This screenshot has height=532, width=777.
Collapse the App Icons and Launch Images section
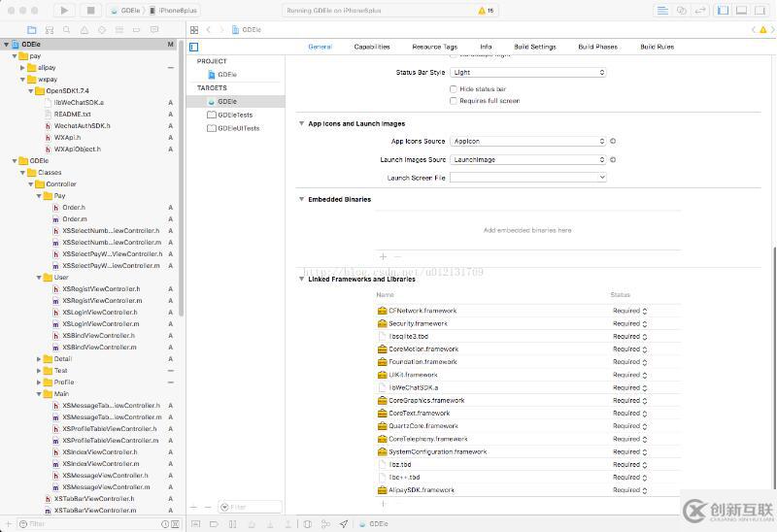[x=301, y=123]
